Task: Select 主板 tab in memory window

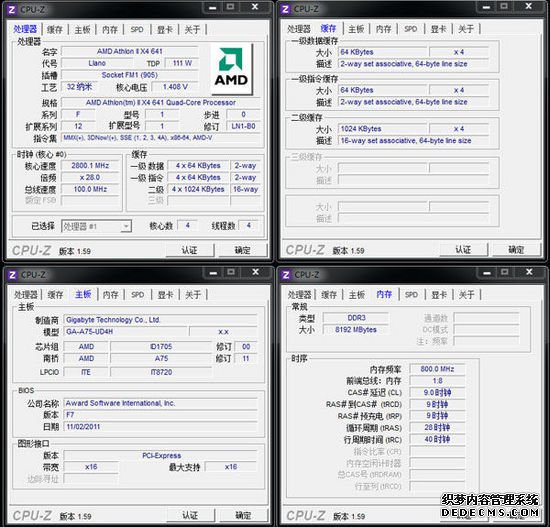Action: pyautogui.click(x=357, y=294)
